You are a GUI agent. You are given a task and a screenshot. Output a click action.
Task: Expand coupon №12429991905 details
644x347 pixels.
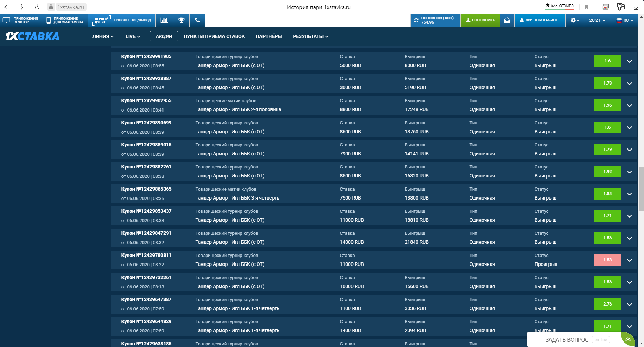(630, 61)
